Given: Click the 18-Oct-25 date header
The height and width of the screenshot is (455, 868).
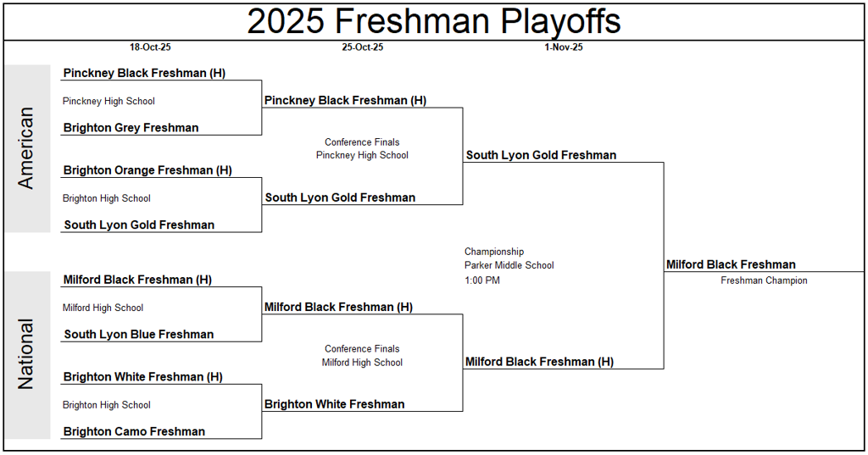Looking at the screenshot, I should (x=150, y=47).
